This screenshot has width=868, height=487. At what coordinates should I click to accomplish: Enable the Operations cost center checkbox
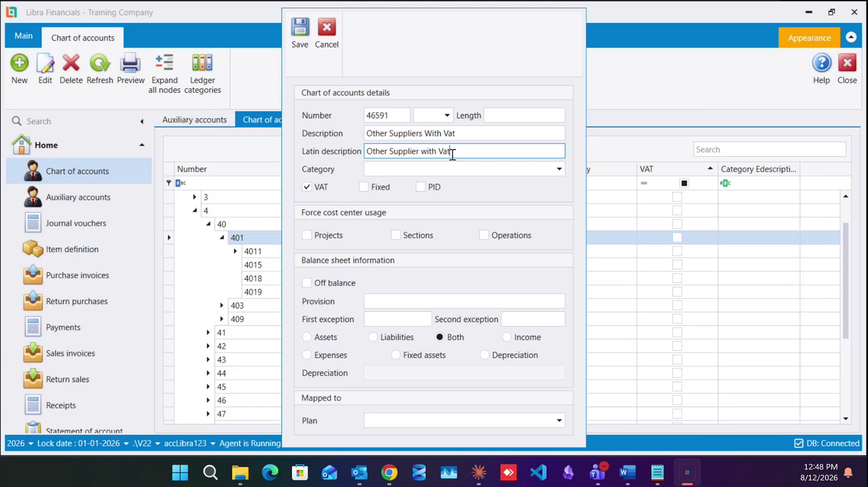[x=484, y=235]
